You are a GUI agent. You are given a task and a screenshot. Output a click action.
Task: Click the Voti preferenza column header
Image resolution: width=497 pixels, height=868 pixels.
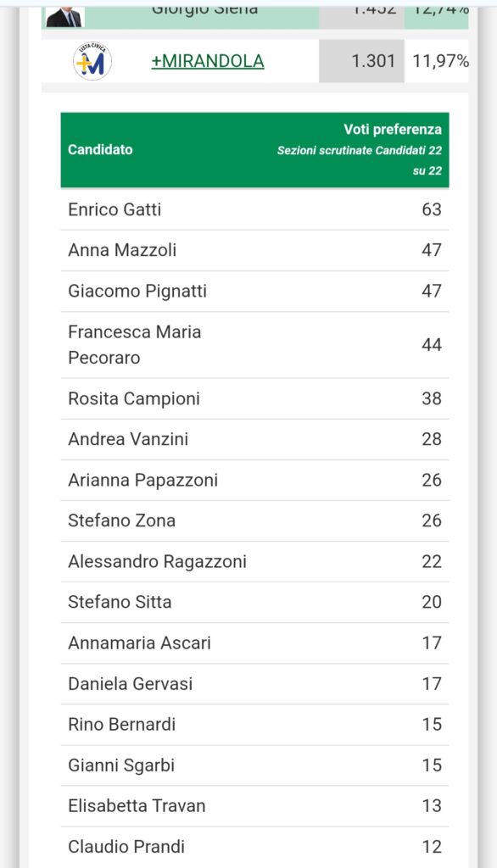(x=393, y=130)
